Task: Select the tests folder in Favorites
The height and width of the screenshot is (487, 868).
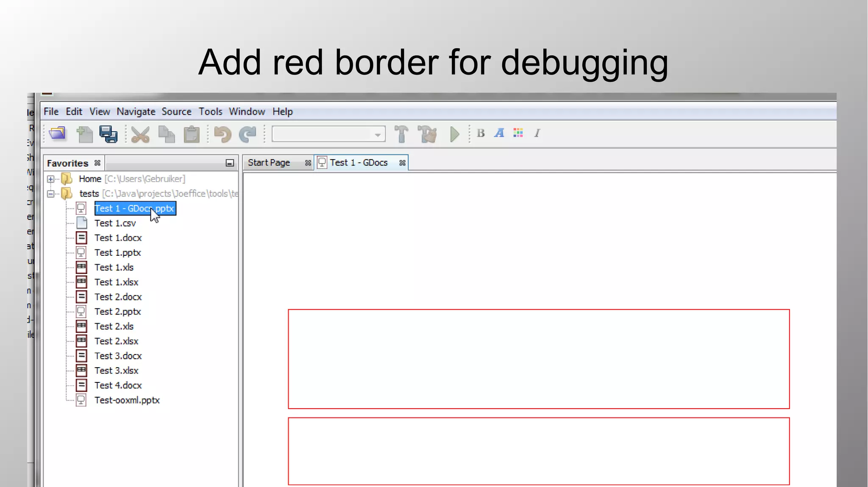Action: 159,194
